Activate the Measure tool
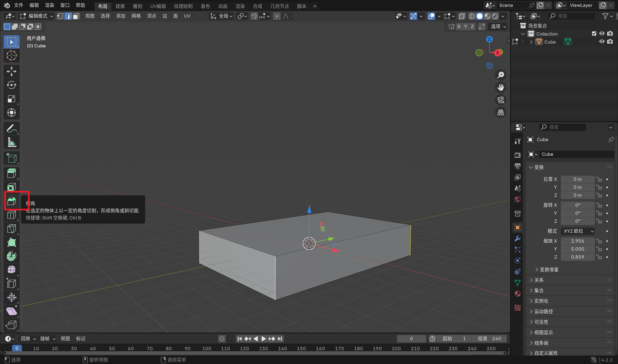 pos(11,142)
